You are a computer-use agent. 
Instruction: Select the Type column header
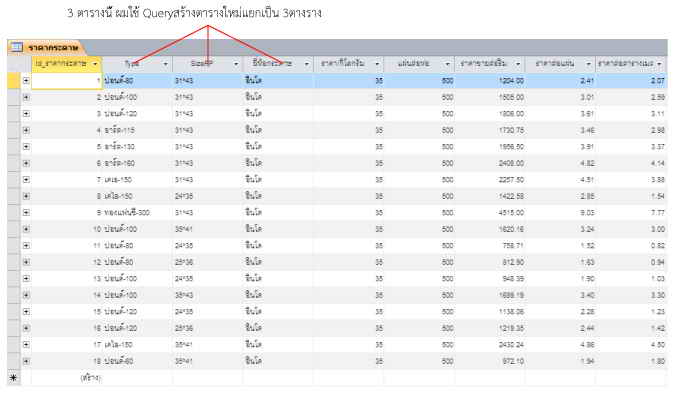click(x=132, y=64)
